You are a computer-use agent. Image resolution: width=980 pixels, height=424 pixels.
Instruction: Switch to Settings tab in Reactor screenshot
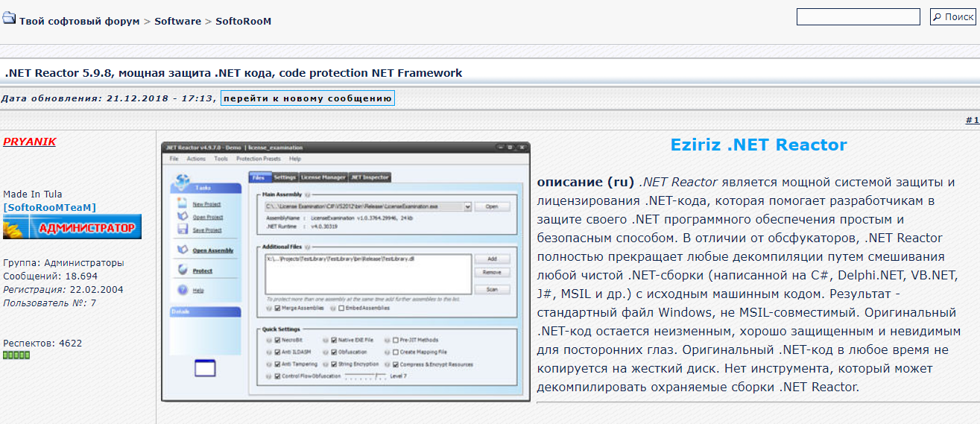[285, 177]
